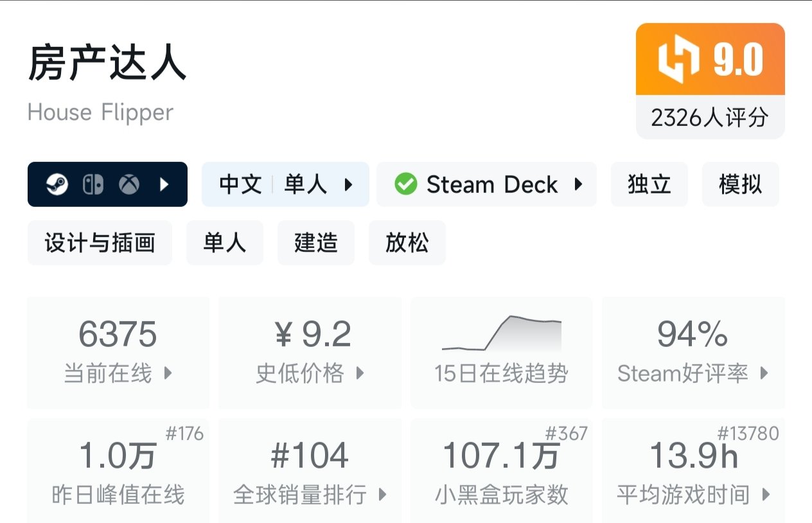The height and width of the screenshot is (523, 812).
Task: Select the 建造 tag
Action: click(x=315, y=243)
